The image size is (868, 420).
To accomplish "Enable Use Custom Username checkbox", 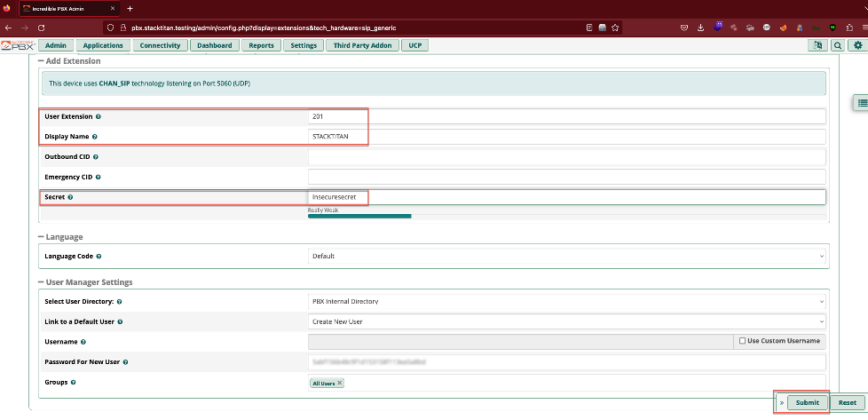I will coord(742,341).
